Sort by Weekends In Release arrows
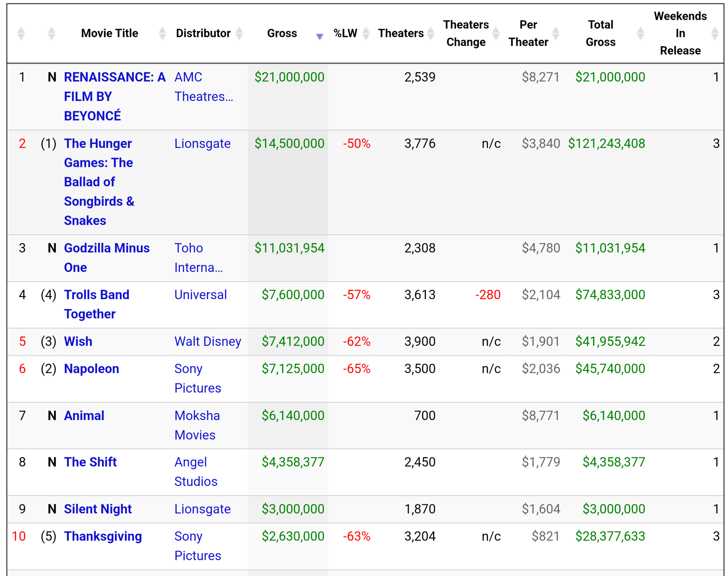Viewport: 728px width, 576px height. (715, 33)
